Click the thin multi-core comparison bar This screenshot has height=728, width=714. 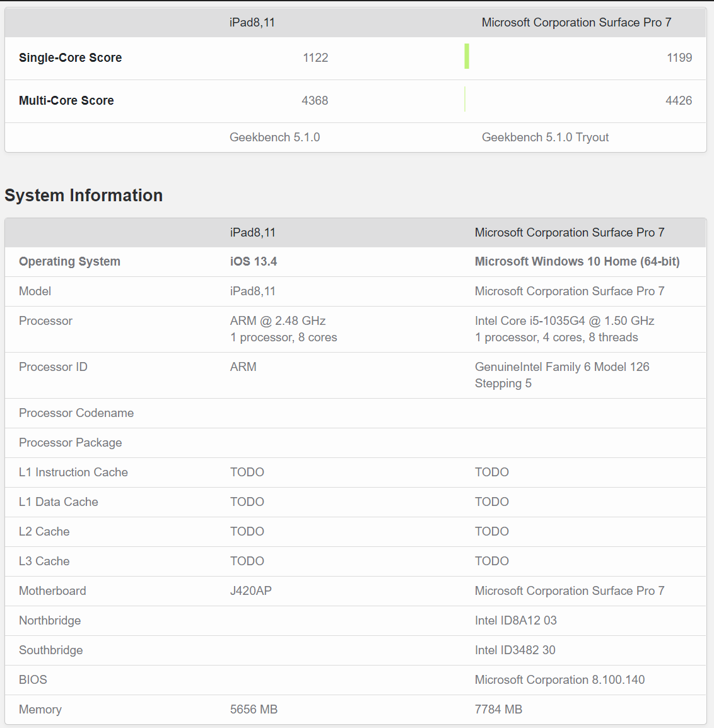coord(465,99)
